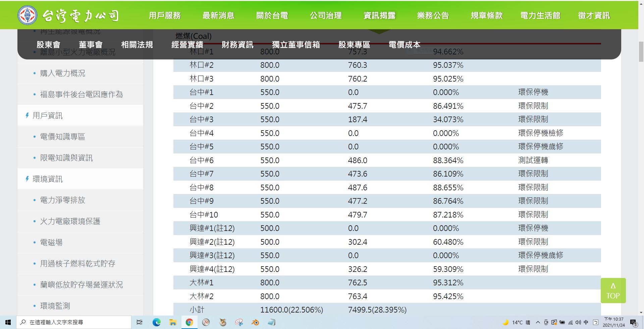This screenshot has width=644, height=329.
Task: Focus the Windows taskbar search box
Action: click(73, 322)
